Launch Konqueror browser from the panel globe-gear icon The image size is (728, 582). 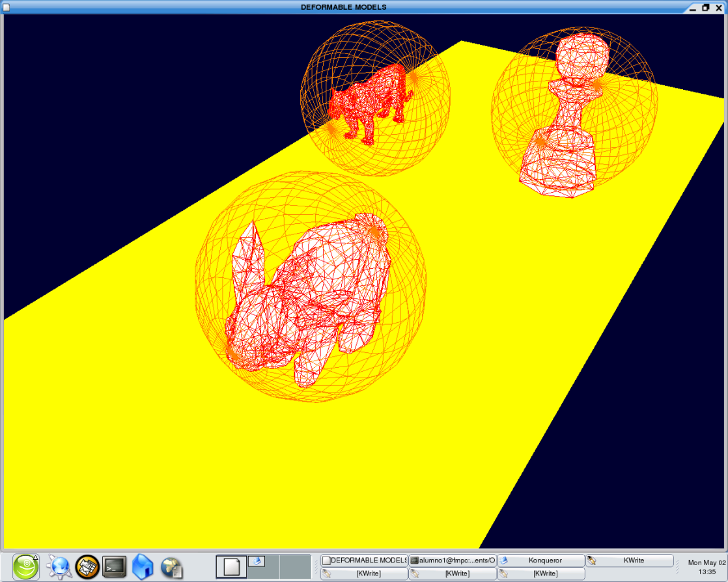coord(58,567)
